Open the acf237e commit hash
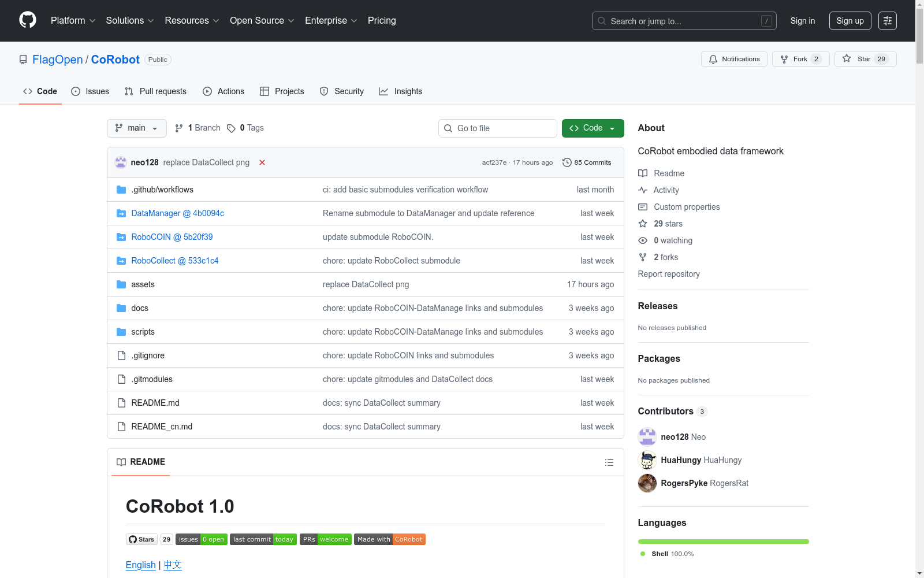 click(494, 162)
